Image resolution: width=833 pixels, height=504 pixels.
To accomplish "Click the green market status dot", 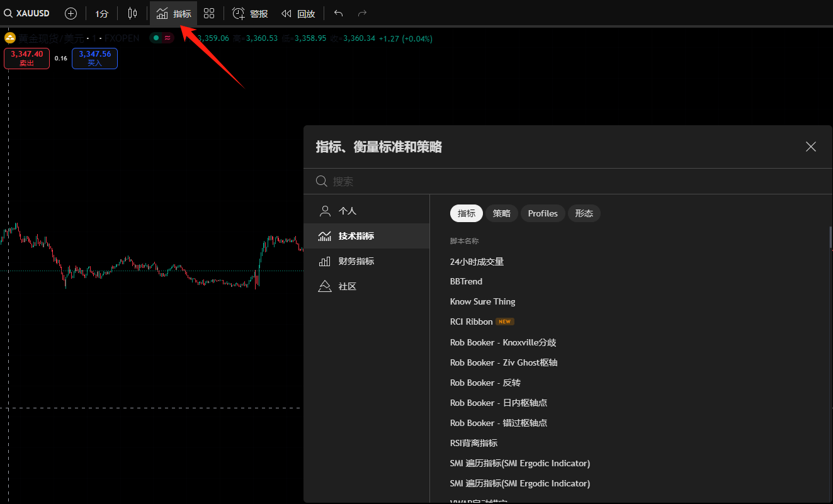I will click(x=156, y=38).
